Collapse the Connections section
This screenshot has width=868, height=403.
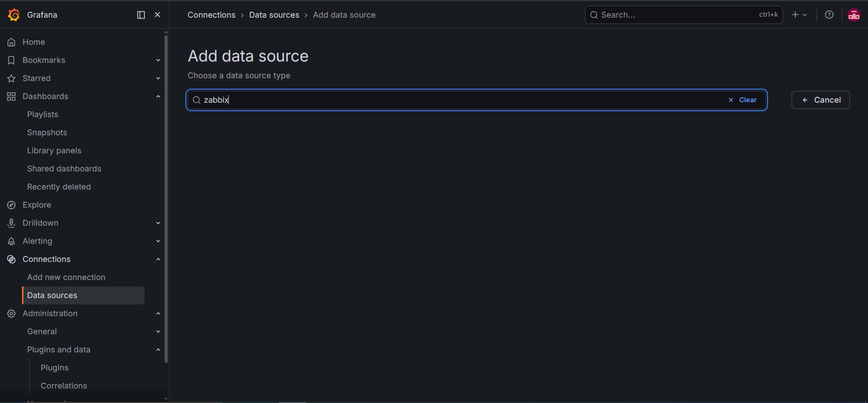[x=158, y=259]
